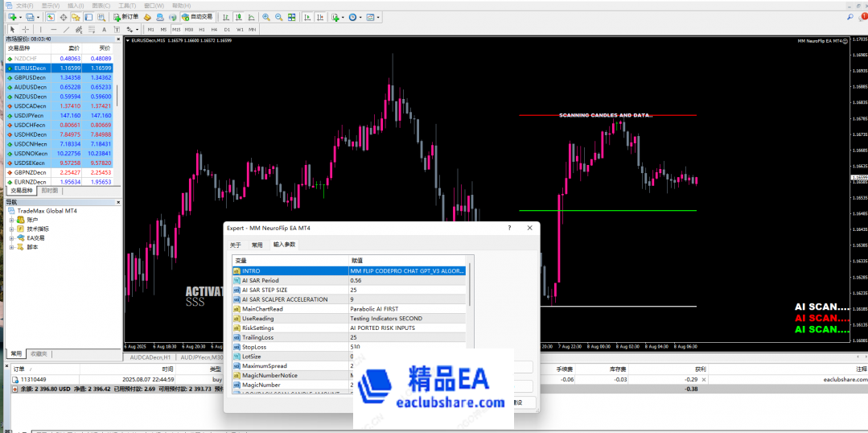Expand the EA交易 tree node
The image size is (868, 433).
tap(11, 238)
